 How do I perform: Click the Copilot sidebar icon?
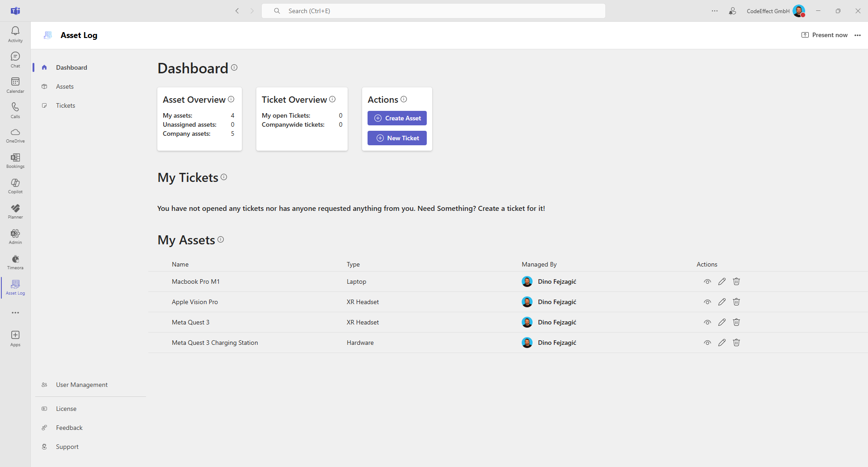point(15,186)
